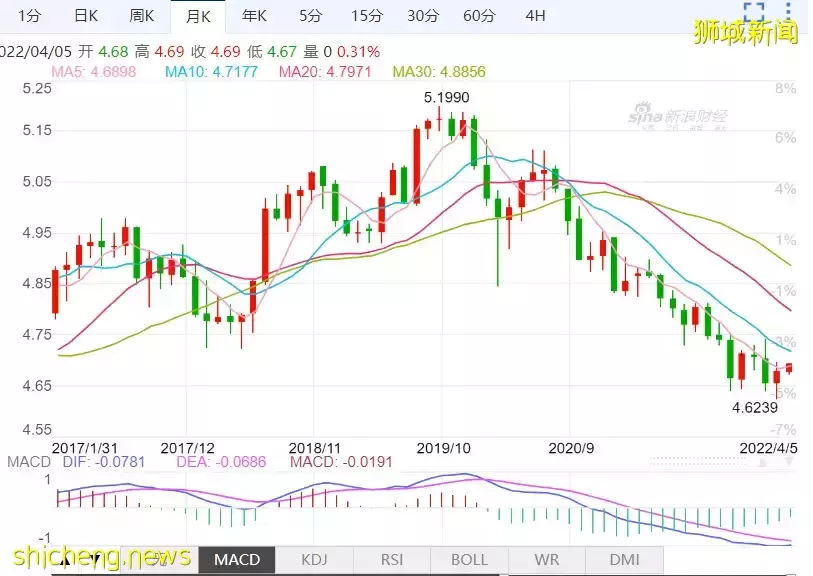
Task: Click the 5.1990 peak price label
Action: [x=446, y=97]
